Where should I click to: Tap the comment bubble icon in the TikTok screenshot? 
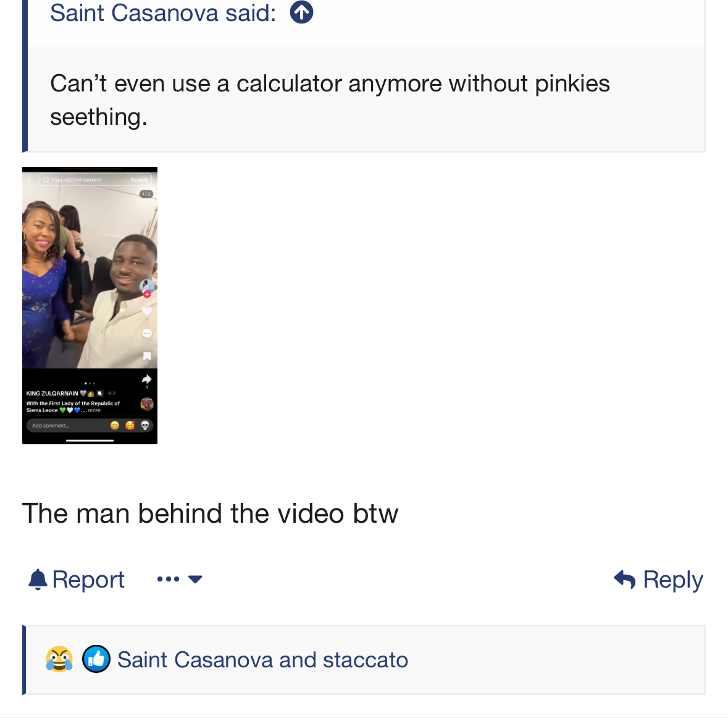146,334
